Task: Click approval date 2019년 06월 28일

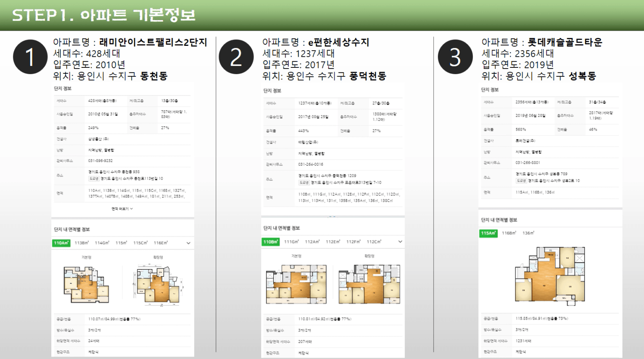Action: 530,116
